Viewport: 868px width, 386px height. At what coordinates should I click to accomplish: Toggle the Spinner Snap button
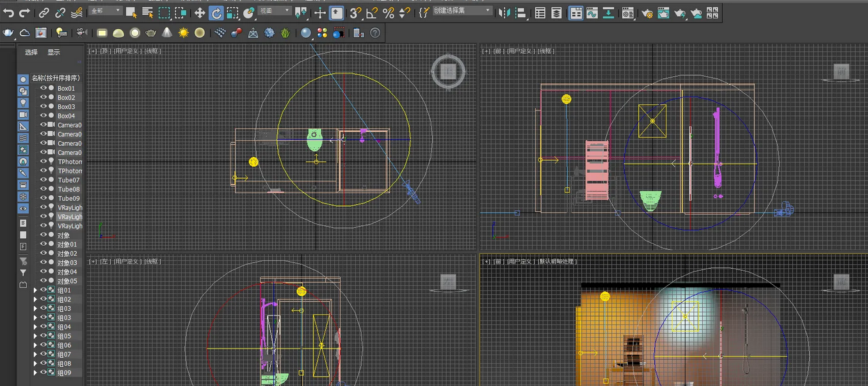[x=404, y=12]
